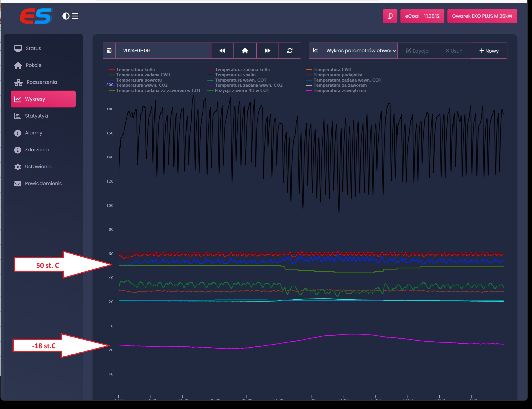Viewport: 532px width, 409px height.
Task: Open the Wykres parametrów chart dropdown
Action: [359, 50]
